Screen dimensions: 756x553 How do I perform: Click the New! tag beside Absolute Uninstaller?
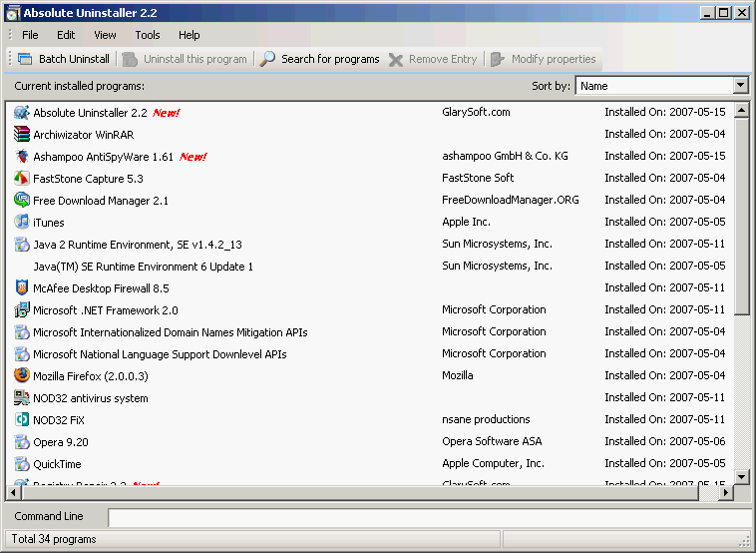click(x=166, y=113)
